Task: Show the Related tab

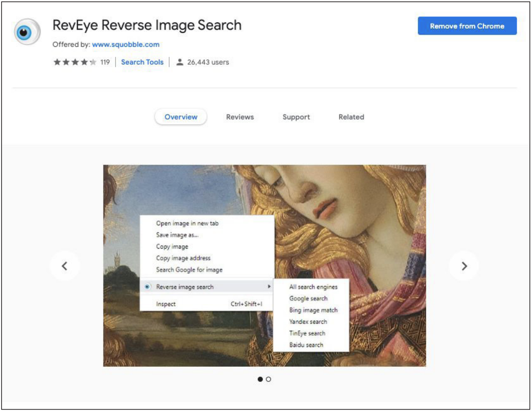Action: [x=351, y=117]
